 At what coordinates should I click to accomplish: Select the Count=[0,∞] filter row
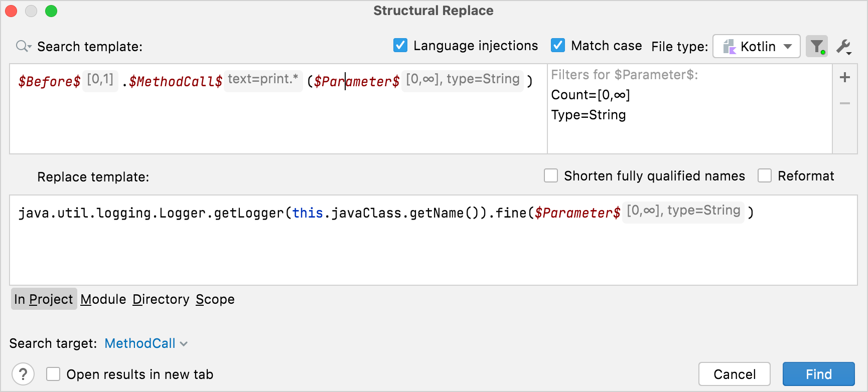(x=591, y=95)
